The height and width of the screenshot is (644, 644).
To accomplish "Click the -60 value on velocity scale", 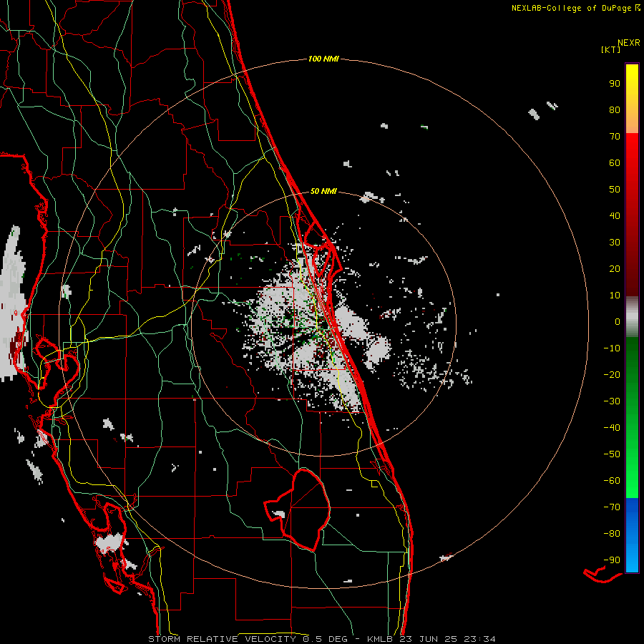I will [612, 481].
